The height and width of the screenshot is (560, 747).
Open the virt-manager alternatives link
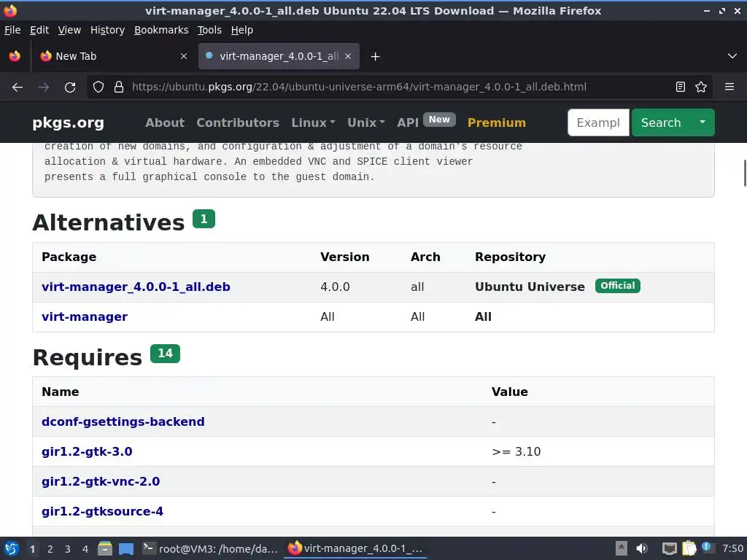coord(85,317)
